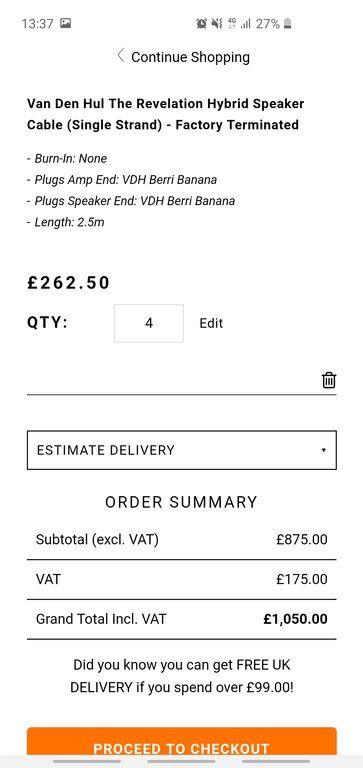Screen dimensions: 363x768
Task: Tap the Grand Total Incl. VAT row
Action: coord(182,619)
